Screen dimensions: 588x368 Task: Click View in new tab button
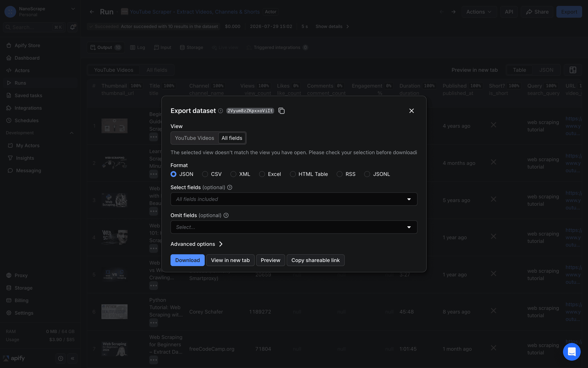[x=230, y=260]
